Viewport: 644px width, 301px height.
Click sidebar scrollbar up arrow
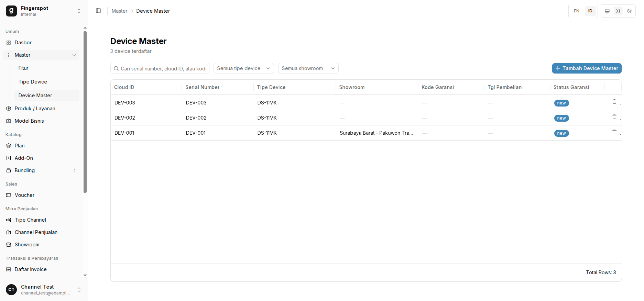point(85,28)
